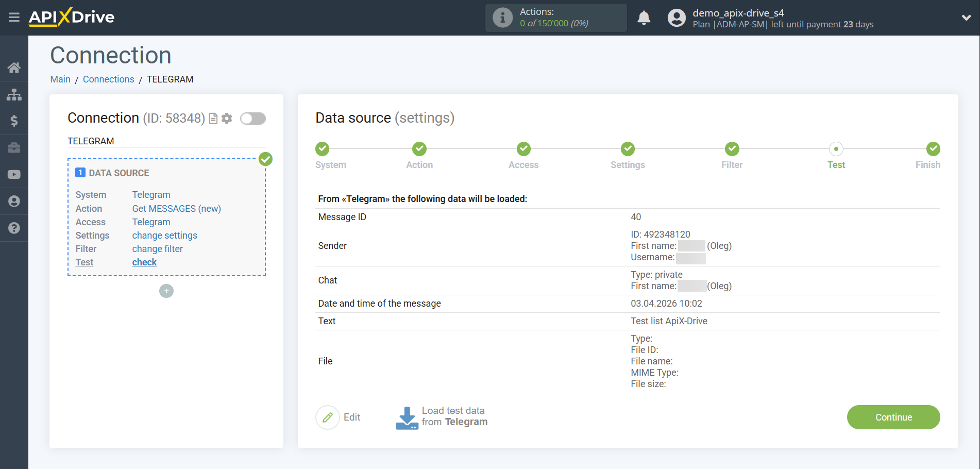Click the Home icon in the sidebar
This screenshot has width=980, height=469.
point(14,68)
